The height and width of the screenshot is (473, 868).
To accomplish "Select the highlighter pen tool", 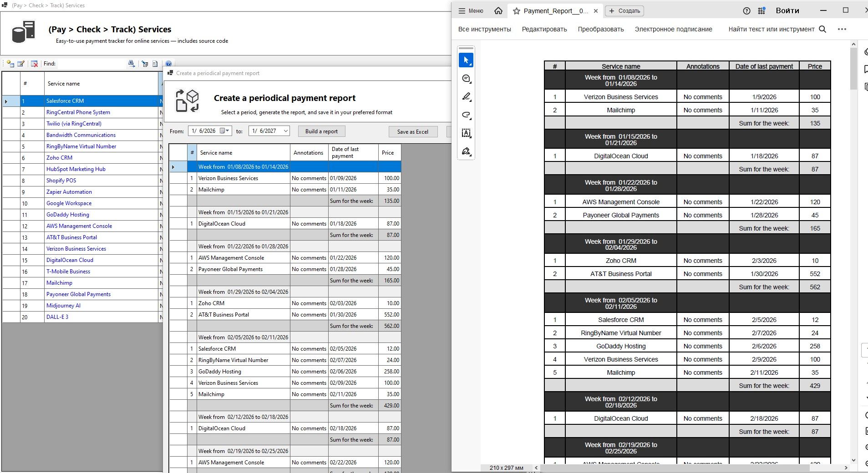I will [x=466, y=97].
